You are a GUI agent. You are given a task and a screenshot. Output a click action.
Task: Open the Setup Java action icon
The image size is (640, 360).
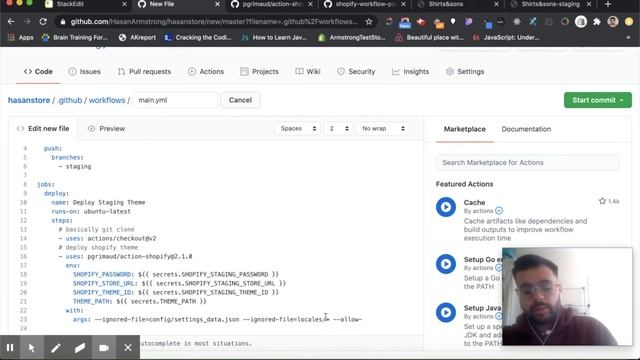446,313
